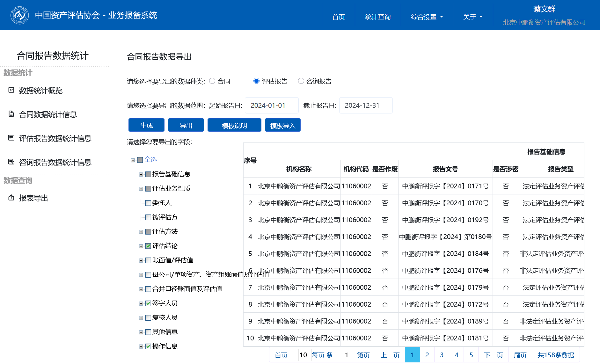
Task: Click the 起始报告日 date field
Action: pyautogui.click(x=271, y=106)
